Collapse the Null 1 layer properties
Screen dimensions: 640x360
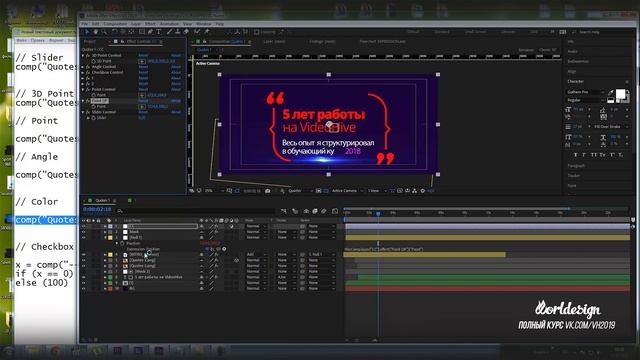point(105,238)
